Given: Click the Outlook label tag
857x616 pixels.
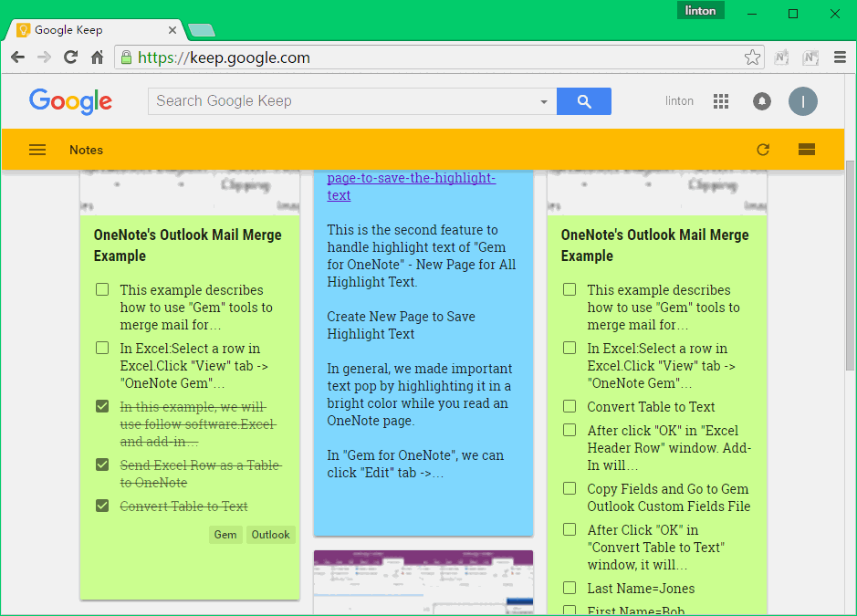Looking at the screenshot, I should click(x=270, y=535).
